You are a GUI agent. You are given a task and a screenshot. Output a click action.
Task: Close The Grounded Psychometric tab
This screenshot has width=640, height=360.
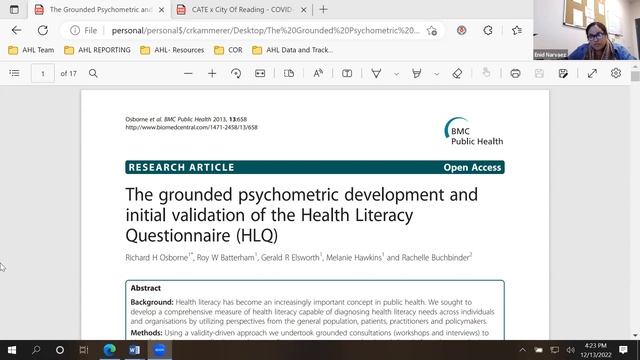(x=162, y=10)
